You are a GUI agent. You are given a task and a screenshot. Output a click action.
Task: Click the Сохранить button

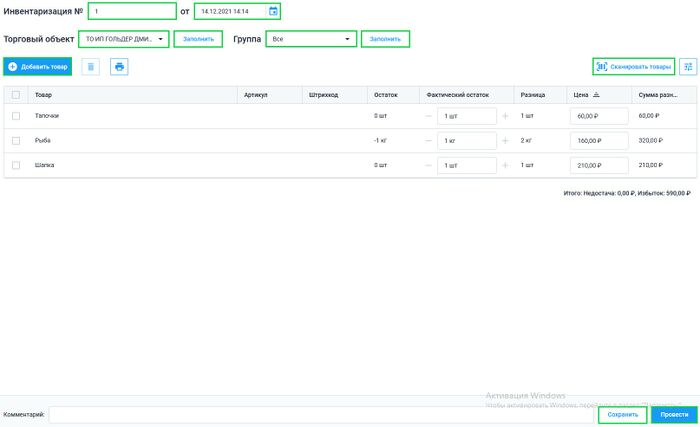click(x=623, y=414)
